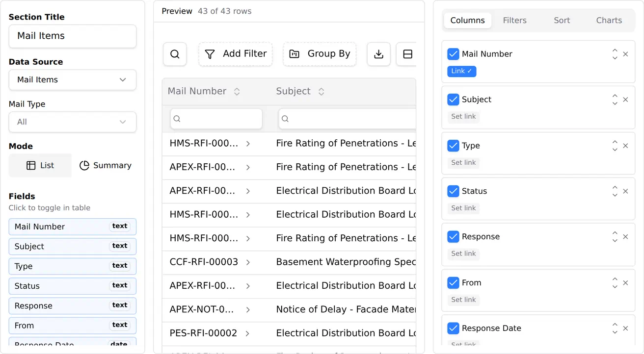
Task: Click the download icon button
Action: (378, 54)
